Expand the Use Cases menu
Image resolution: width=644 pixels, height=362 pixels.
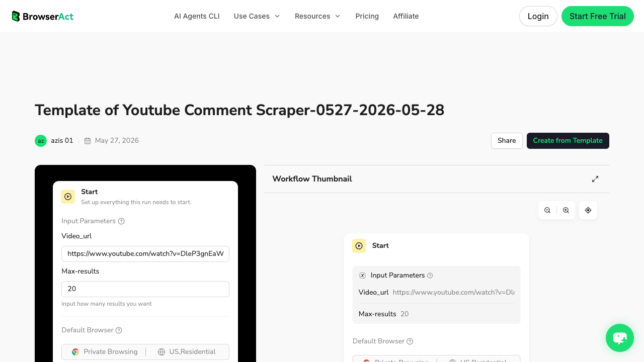(257, 16)
